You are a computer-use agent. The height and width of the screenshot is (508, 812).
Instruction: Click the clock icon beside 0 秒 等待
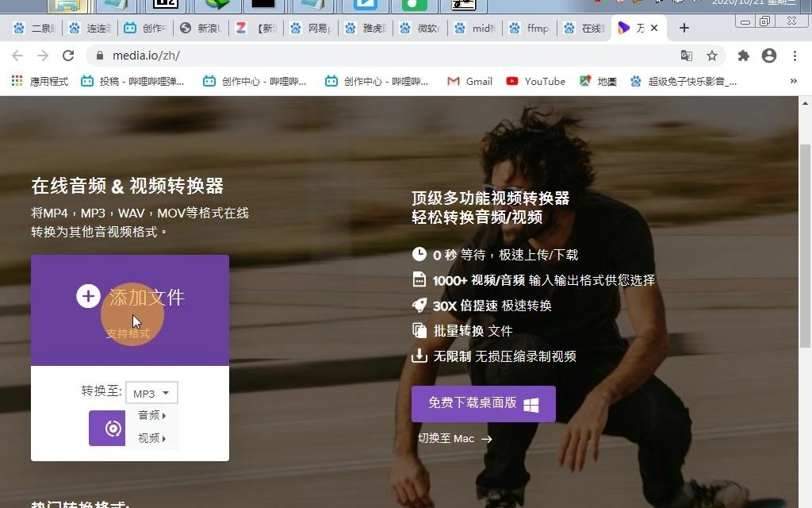[419, 254]
